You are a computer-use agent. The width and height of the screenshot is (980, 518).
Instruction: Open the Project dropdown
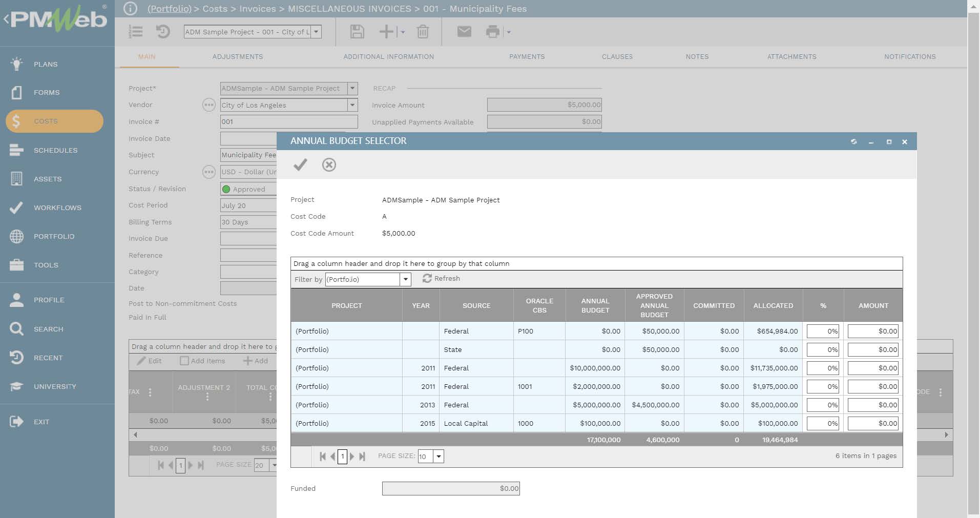pos(352,88)
